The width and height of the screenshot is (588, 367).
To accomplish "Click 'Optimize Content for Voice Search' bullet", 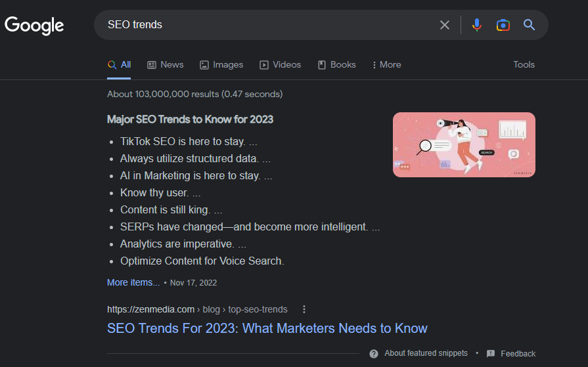I will [202, 261].
